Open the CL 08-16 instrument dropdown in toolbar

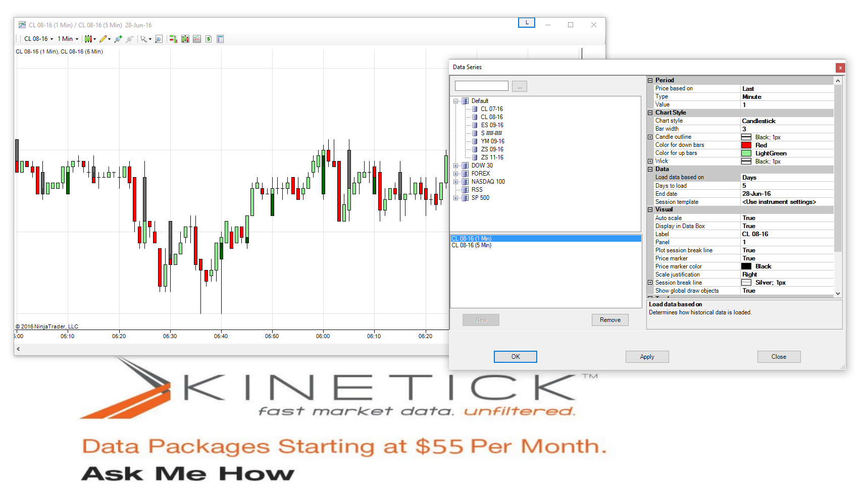tap(38, 39)
